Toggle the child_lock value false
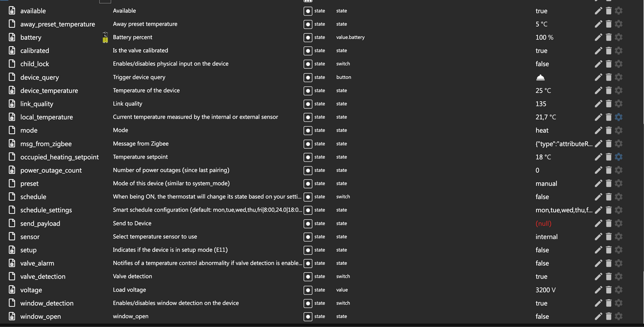 click(542, 64)
